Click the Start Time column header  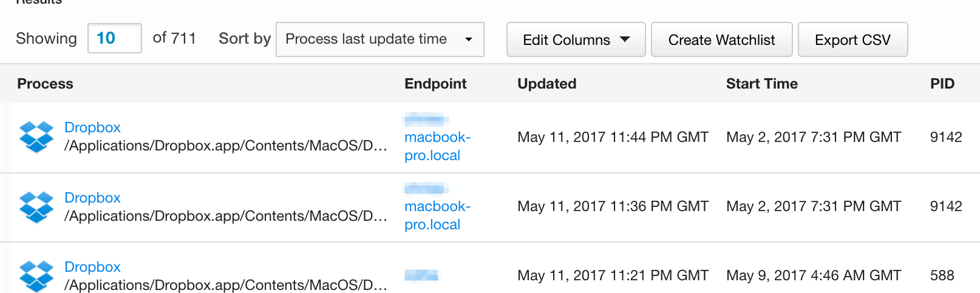[761, 84]
